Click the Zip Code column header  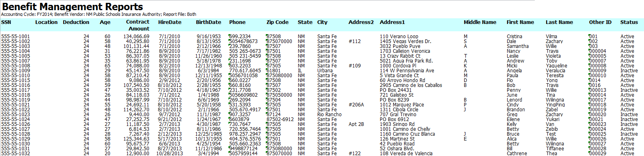278,22
